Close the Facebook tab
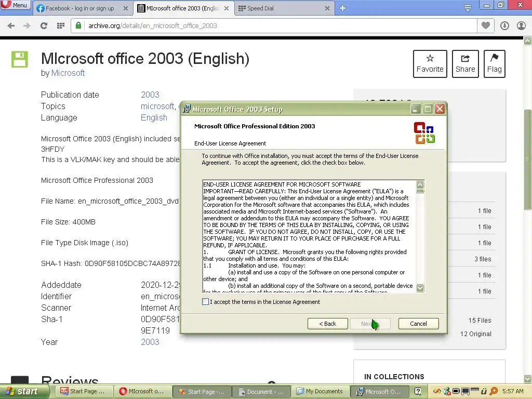The image size is (532, 399). click(126, 8)
